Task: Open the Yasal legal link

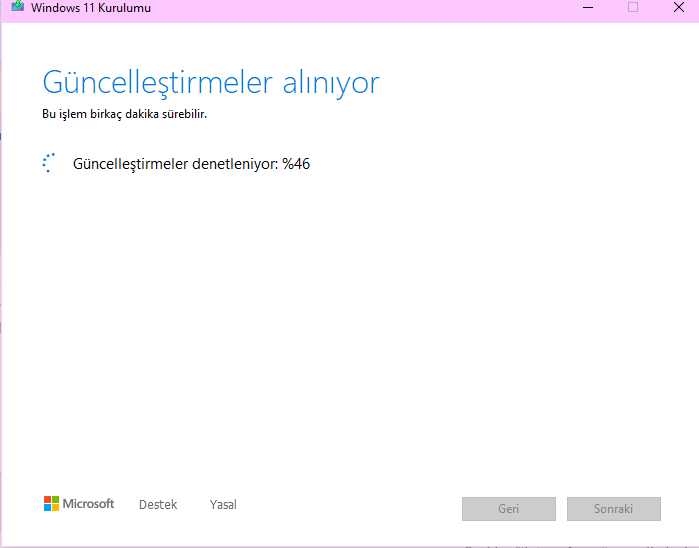Action: click(223, 504)
